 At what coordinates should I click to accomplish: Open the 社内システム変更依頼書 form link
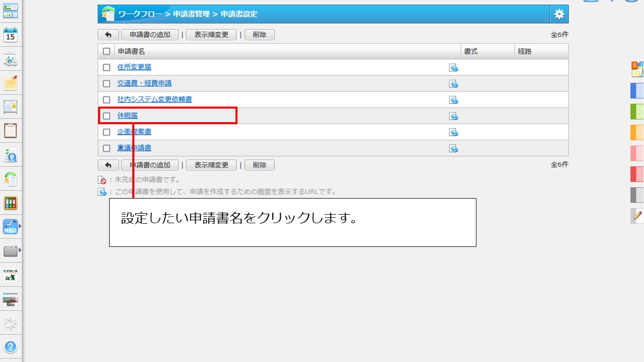(x=154, y=100)
